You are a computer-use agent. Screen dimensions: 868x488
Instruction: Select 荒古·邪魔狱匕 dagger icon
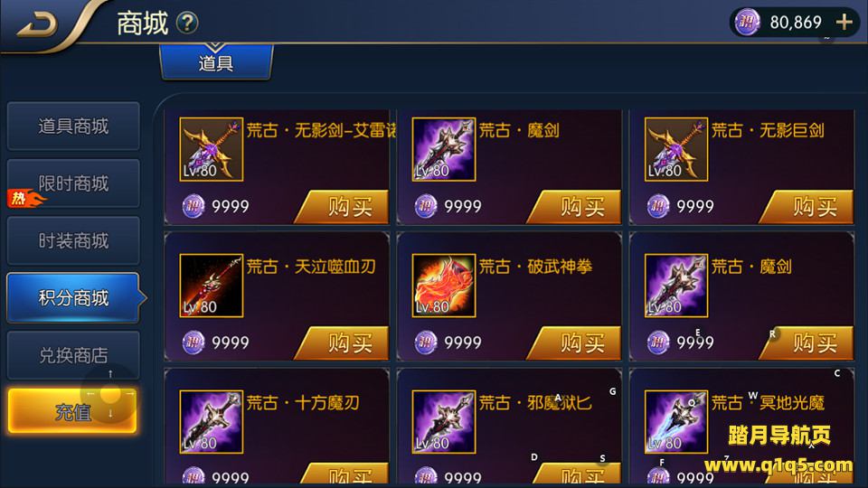[444, 422]
